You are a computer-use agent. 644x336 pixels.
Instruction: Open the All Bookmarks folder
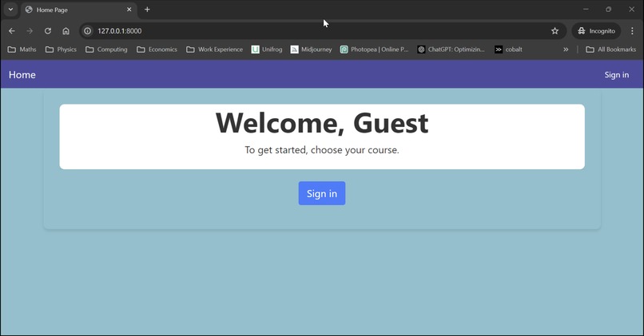(x=610, y=49)
